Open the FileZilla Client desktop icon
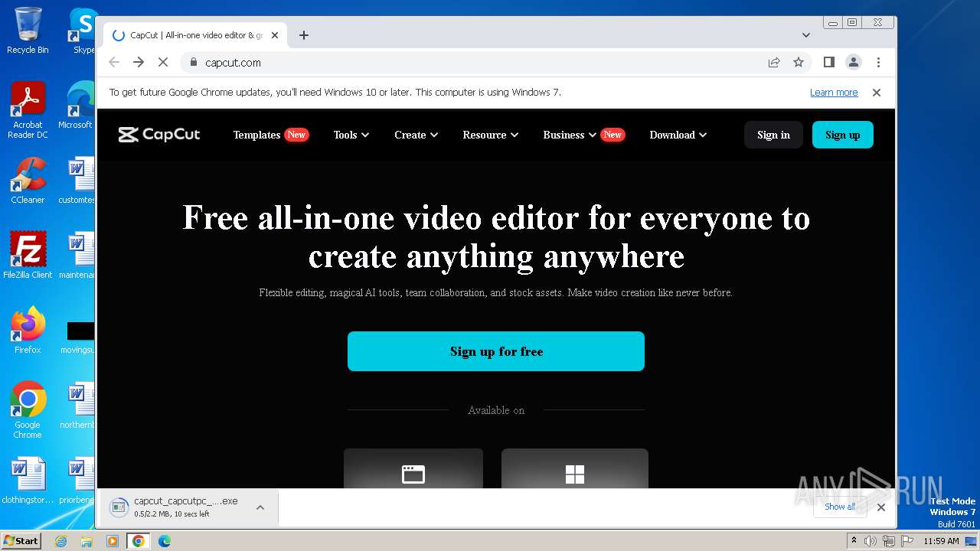Screen dimensions: 980x551 pos(28,256)
